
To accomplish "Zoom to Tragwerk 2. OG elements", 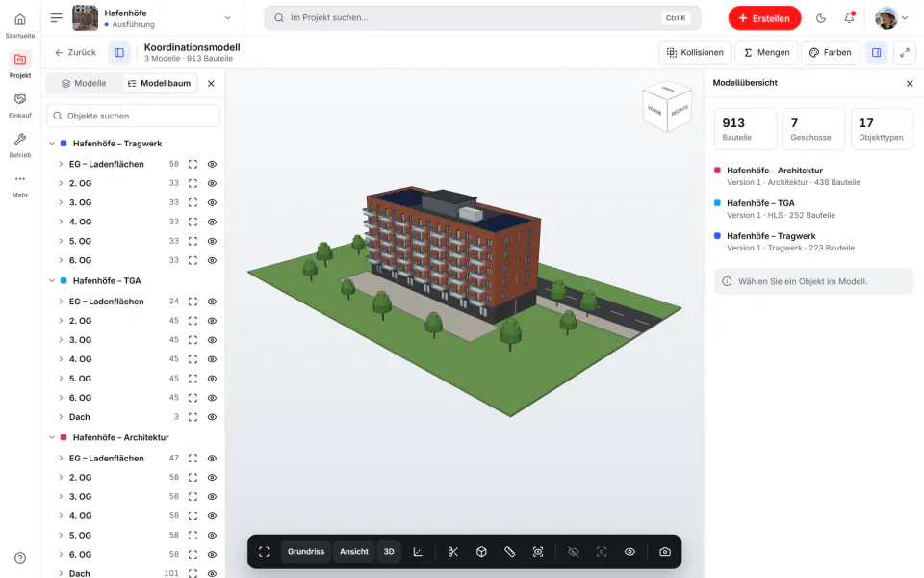I will [192, 183].
